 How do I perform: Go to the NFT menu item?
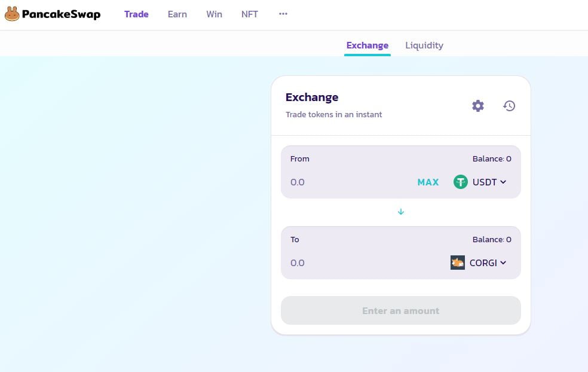[250, 14]
